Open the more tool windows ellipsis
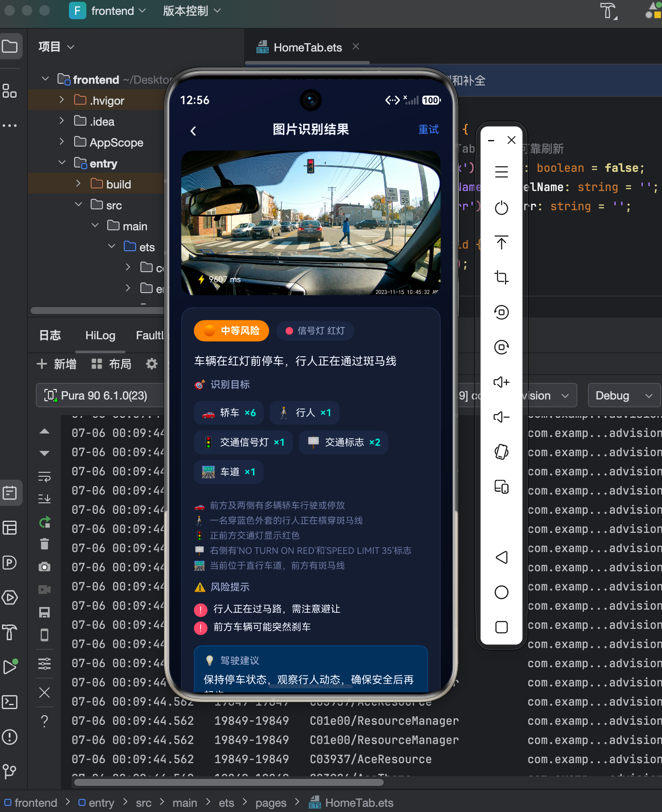Viewport: 662px width, 812px height. click(x=10, y=126)
